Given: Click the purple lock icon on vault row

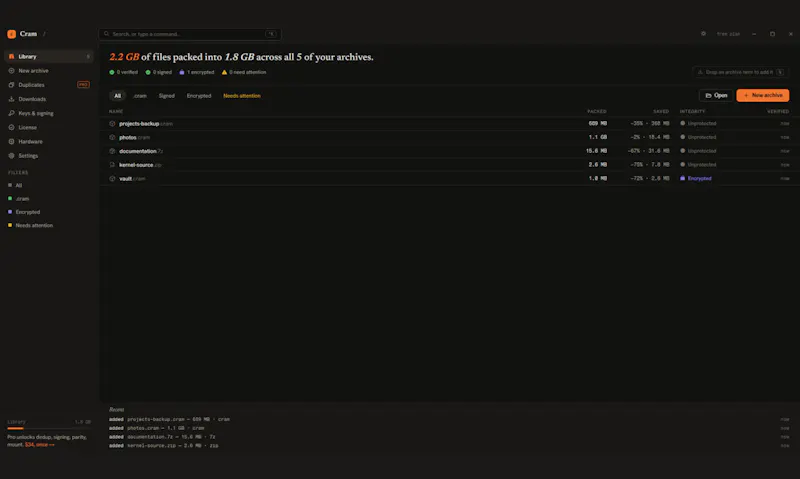Looking at the screenshot, I should 683,178.
